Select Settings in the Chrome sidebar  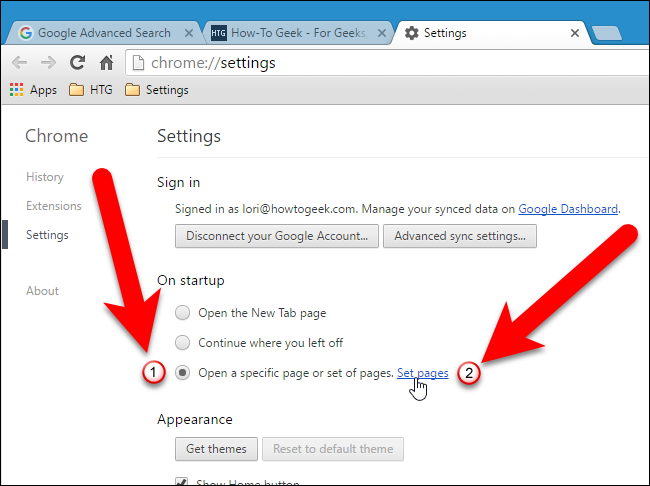click(47, 235)
